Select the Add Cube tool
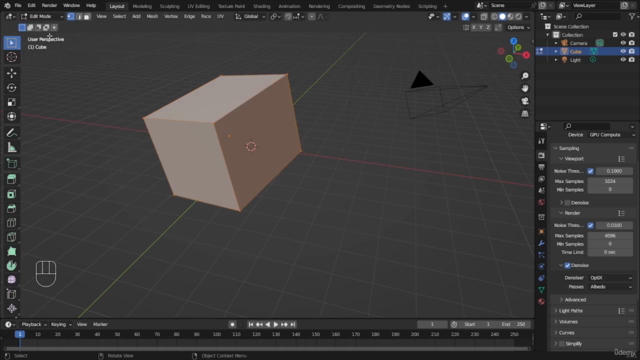640x360 pixels. pyautogui.click(x=11, y=164)
